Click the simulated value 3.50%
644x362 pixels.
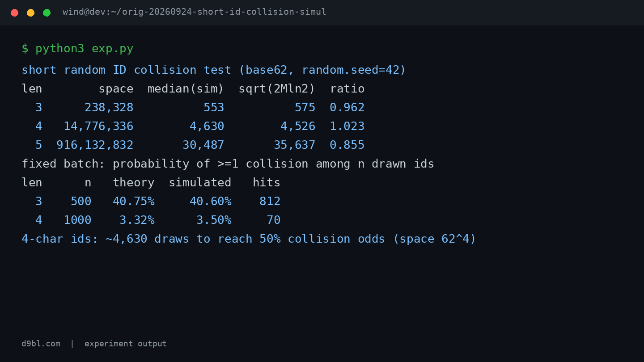click(214, 220)
